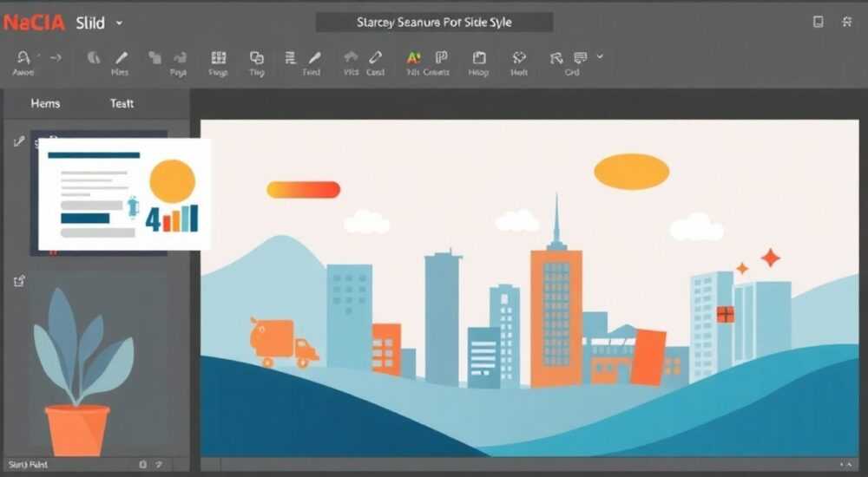The image size is (868, 477).
Task: Select the tall orange tower building on slide
Action: [556, 318]
